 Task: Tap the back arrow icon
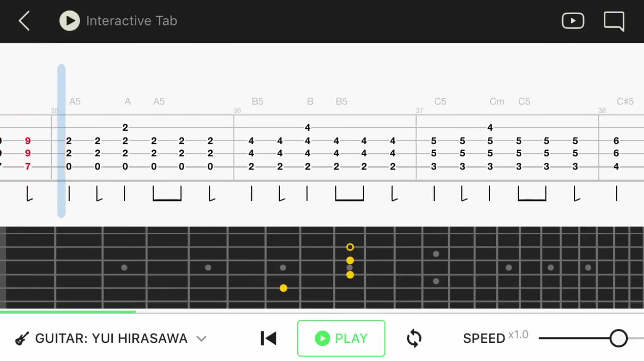24,21
